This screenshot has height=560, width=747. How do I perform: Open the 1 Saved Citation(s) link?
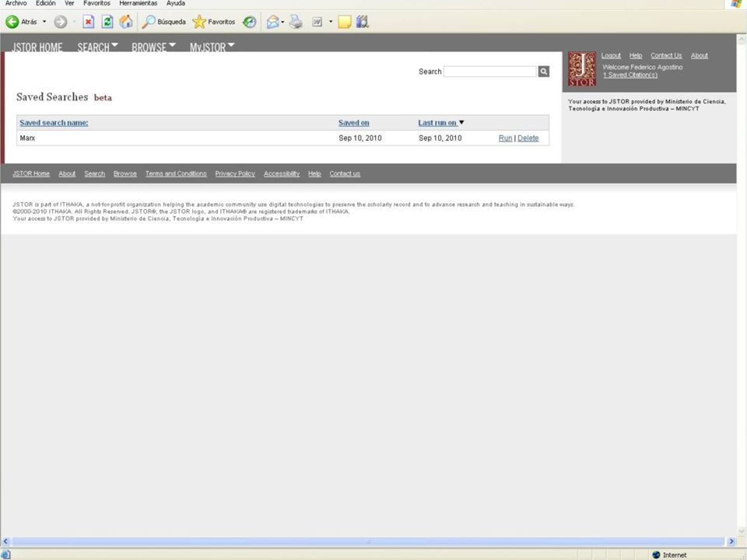[x=630, y=75]
